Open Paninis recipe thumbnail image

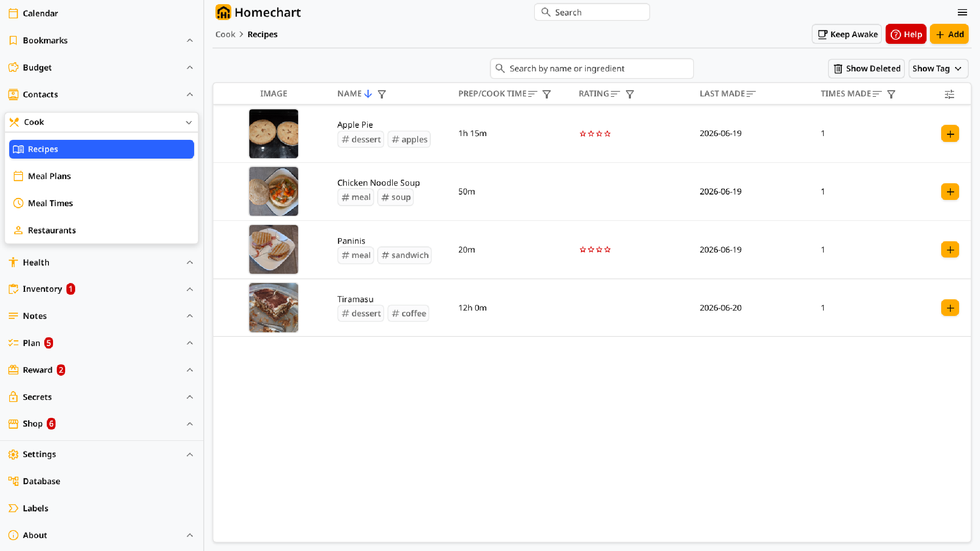coord(273,250)
